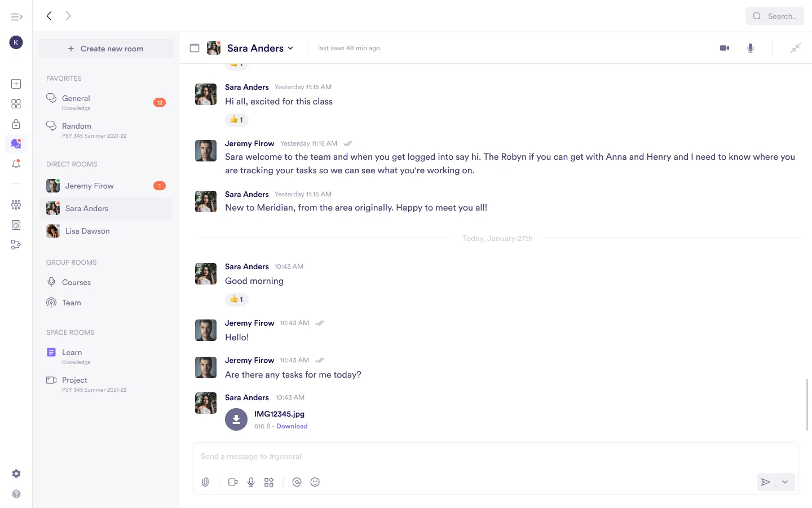812x508 pixels.
Task: Open notifications bell in left sidebar
Action: pos(16,164)
